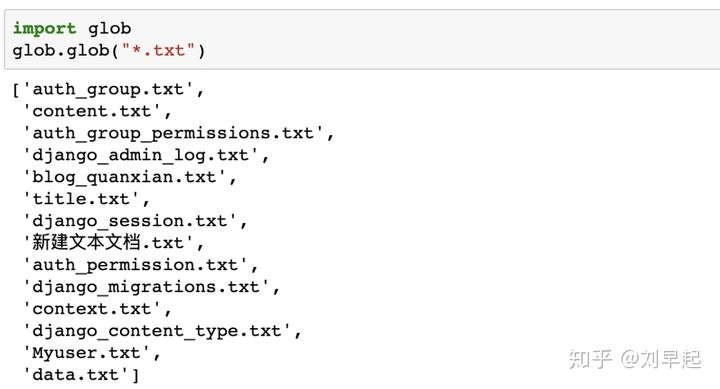The image size is (720, 389).
Task: Click the "*.txt" string in glob call
Action: [x=158, y=51]
